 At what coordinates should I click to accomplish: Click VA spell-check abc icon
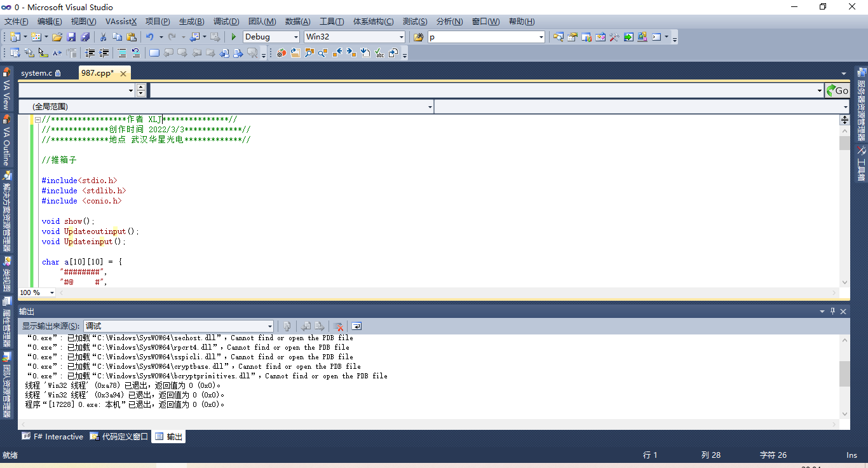click(x=379, y=53)
